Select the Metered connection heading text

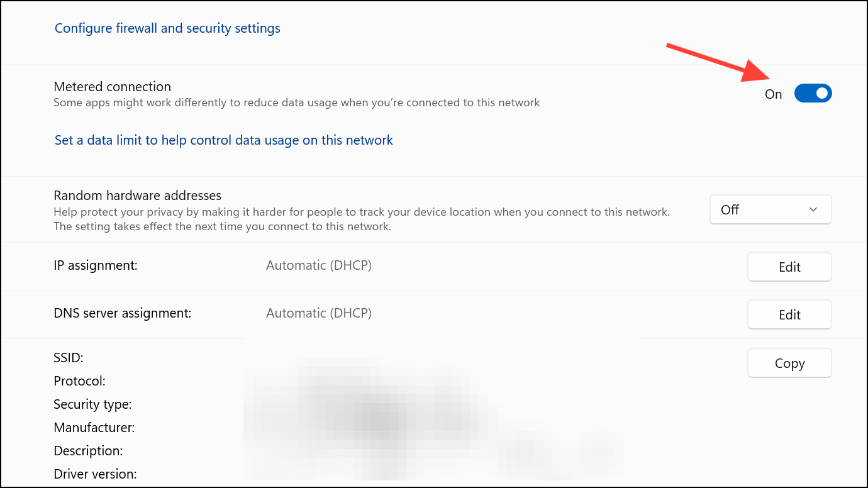pyautogui.click(x=112, y=87)
